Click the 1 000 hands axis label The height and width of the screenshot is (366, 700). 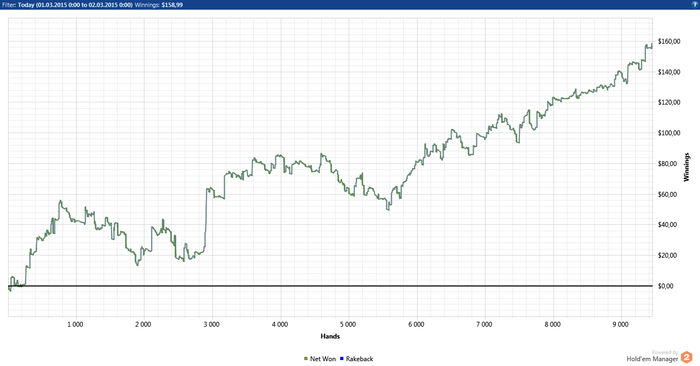(75, 324)
